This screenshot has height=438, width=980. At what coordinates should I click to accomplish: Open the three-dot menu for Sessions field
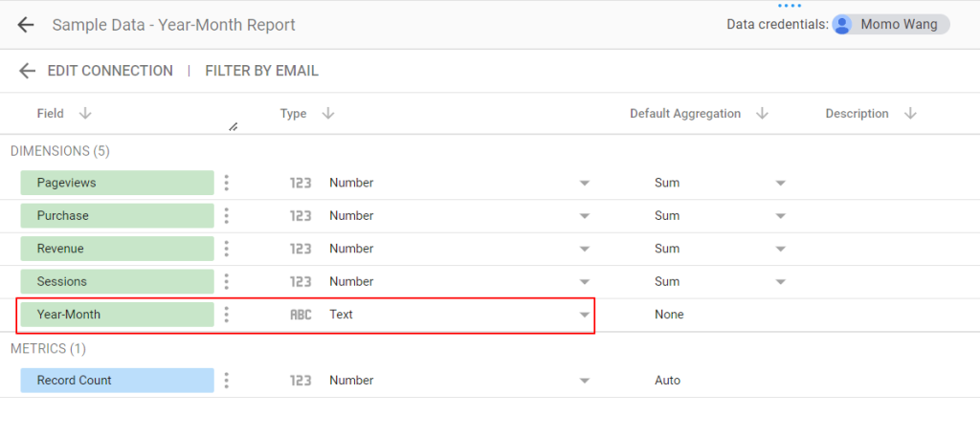(226, 282)
